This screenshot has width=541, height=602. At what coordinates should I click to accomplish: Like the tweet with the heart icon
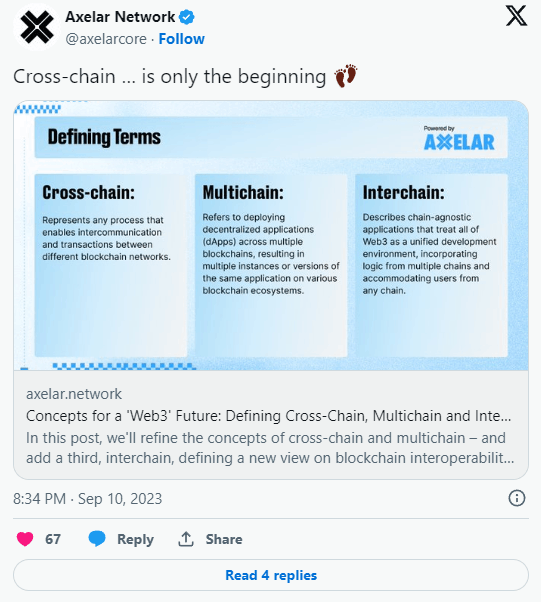[25, 539]
